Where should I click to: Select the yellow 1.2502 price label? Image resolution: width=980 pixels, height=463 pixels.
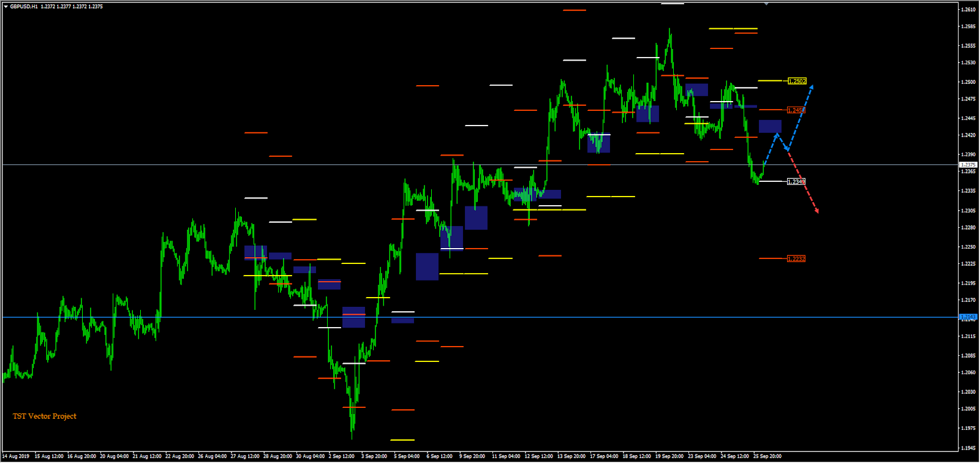tap(797, 81)
